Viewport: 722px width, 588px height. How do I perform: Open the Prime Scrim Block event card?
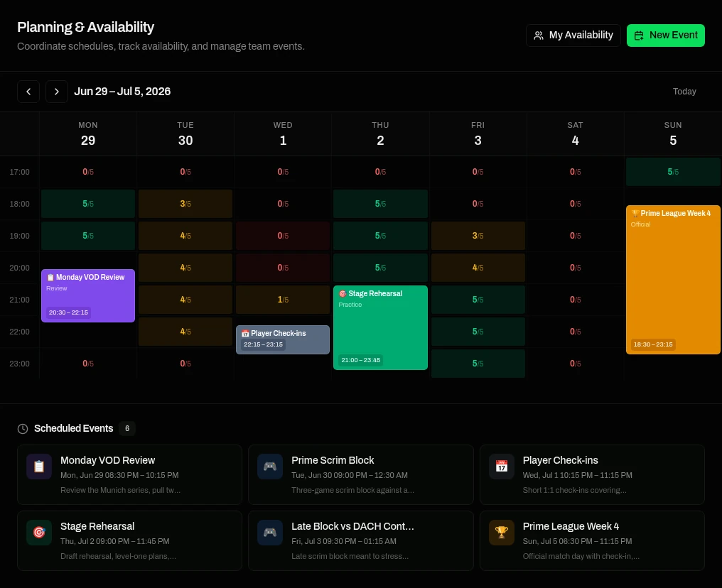click(x=360, y=474)
